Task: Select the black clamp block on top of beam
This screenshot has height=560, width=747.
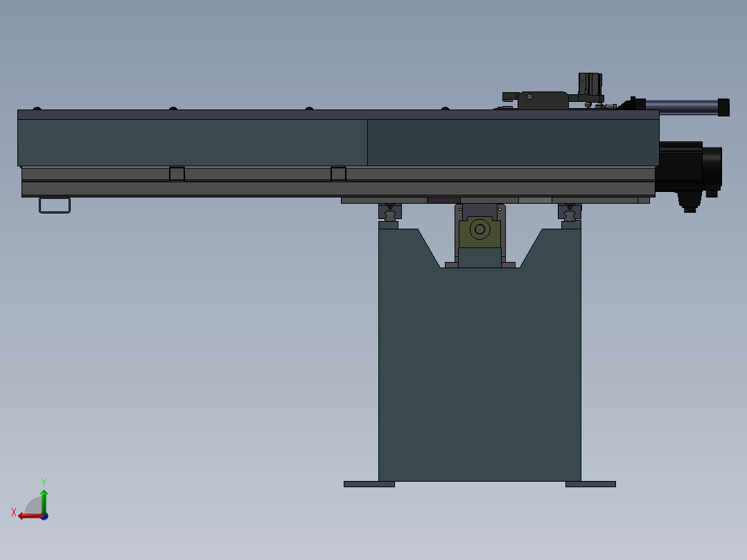Action: click(543, 100)
